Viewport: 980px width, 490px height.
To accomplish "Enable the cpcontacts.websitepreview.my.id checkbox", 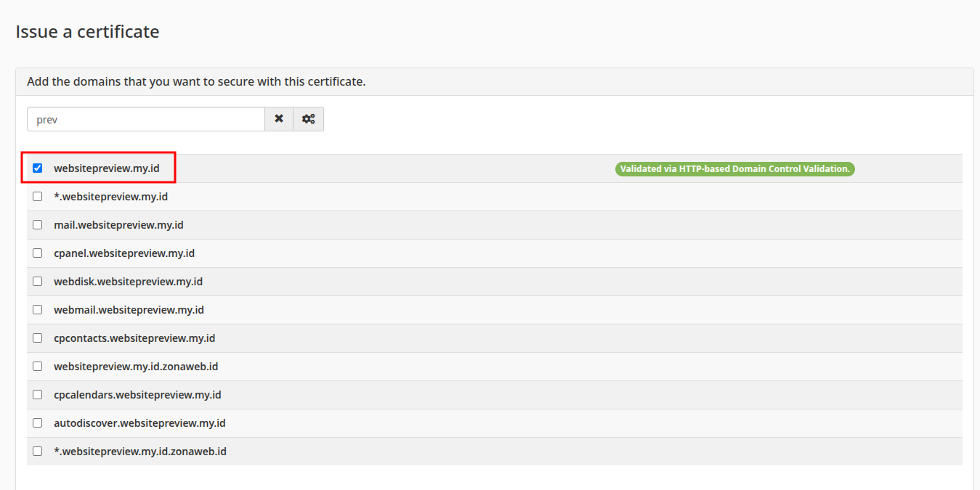I will click(x=38, y=338).
